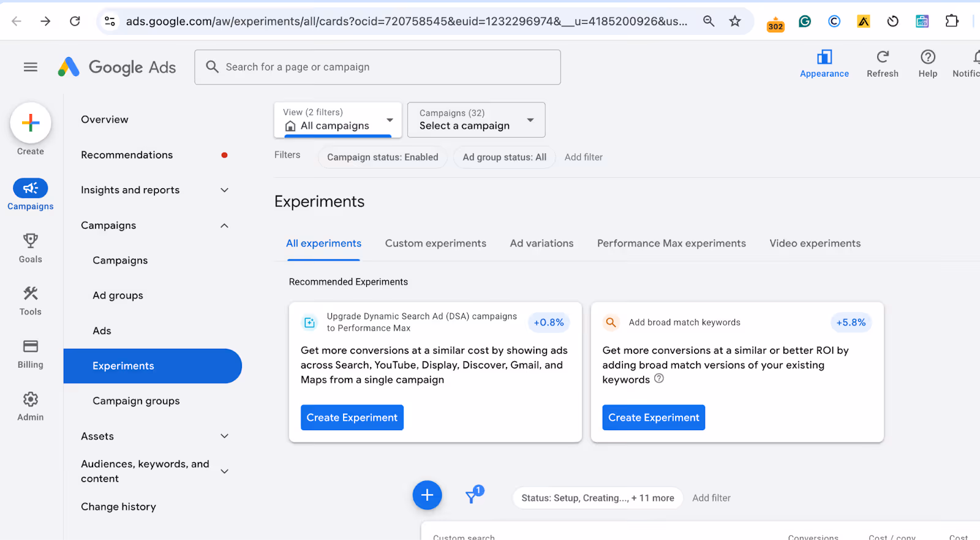
Task: Open the View All campaigns dropdown
Action: pyautogui.click(x=338, y=120)
